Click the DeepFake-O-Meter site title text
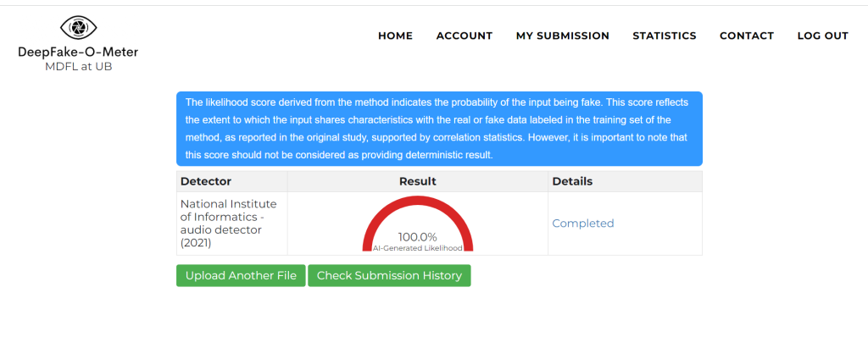The height and width of the screenshot is (337, 868). (78, 52)
